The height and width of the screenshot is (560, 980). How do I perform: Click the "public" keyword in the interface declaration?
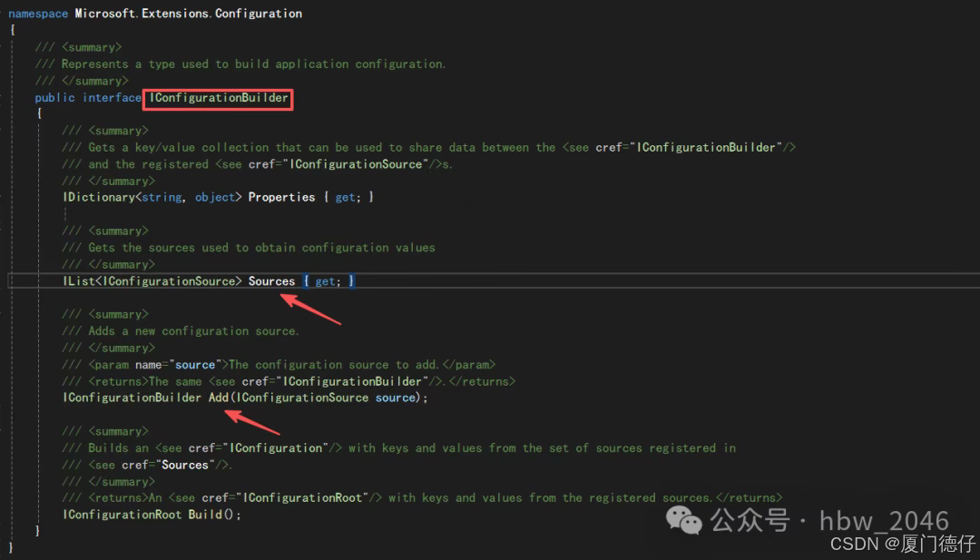point(55,97)
